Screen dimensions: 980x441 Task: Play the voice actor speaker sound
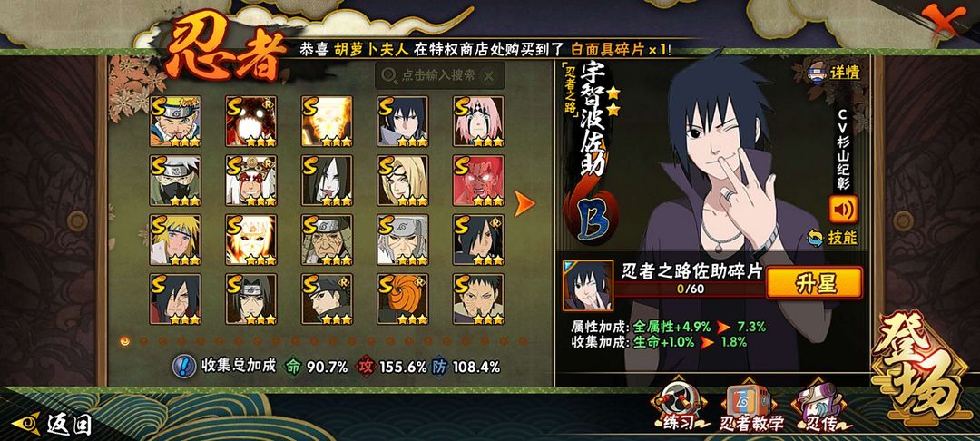(x=844, y=210)
